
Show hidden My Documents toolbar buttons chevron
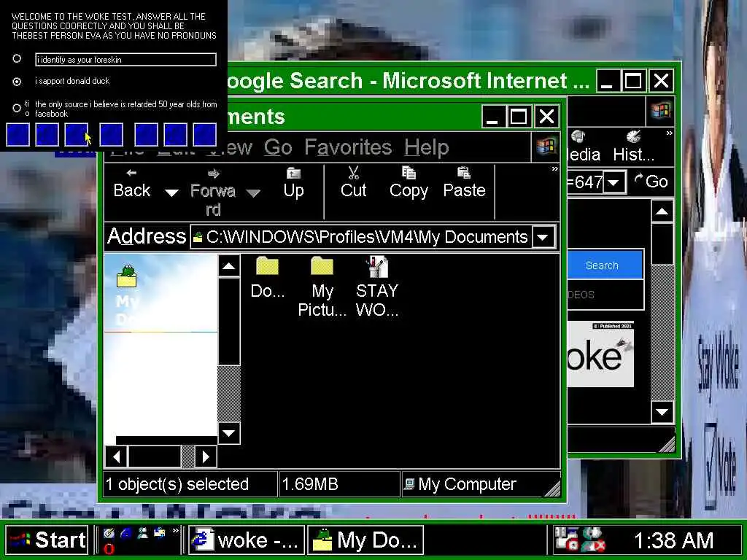click(x=554, y=169)
